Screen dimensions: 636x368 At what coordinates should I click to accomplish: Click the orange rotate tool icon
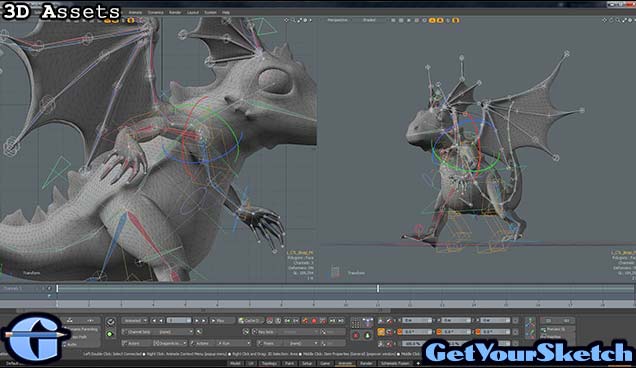coord(381,331)
